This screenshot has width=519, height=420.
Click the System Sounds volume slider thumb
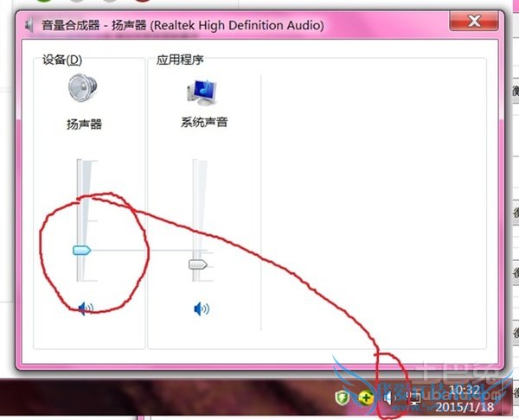coord(198,264)
